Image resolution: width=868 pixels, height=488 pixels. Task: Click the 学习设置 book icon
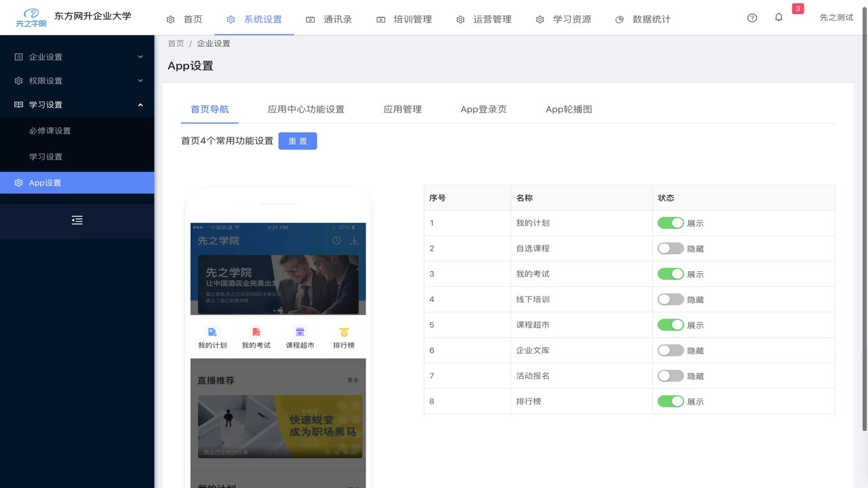point(18,104)
